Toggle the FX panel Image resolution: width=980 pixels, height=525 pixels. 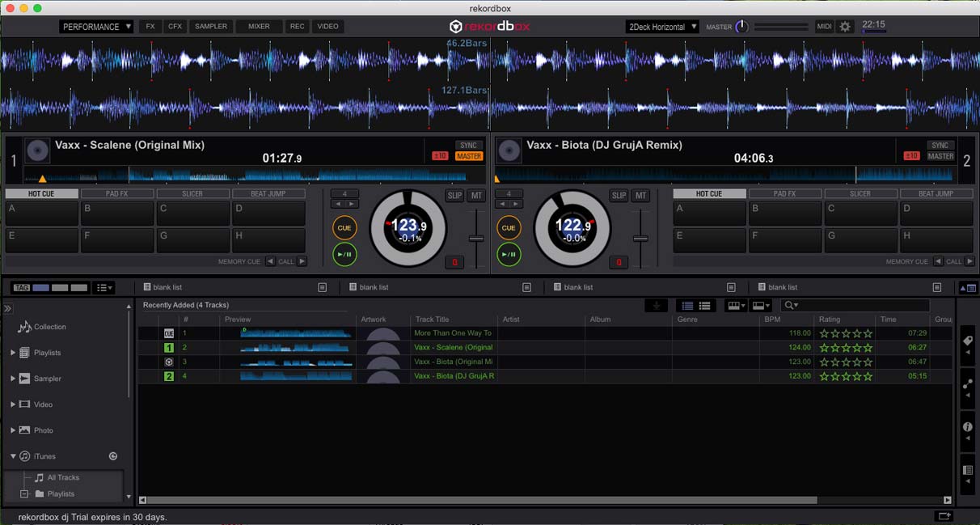[x=150, y=27]
